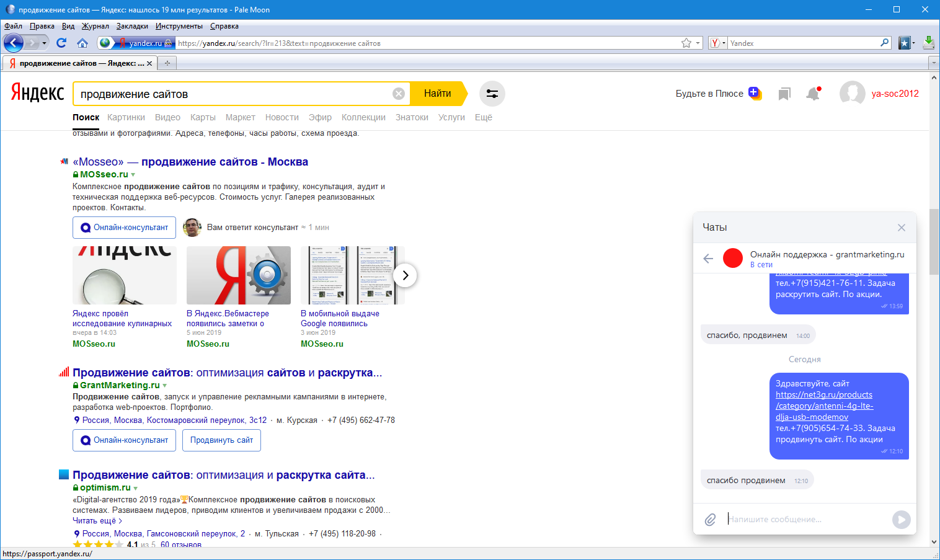Open back-forward history dropdown arrow
The height and width of the screenshot is (560, 940).
click(44, 43)
